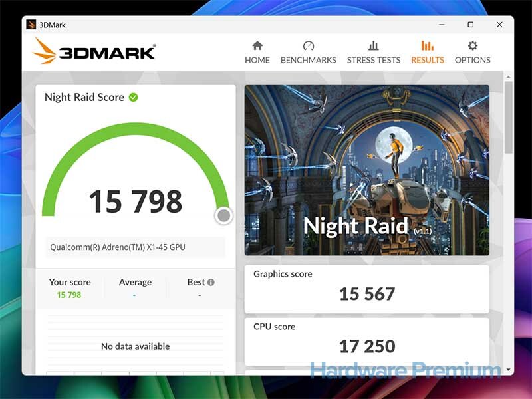
Task: Maximize the 3DMark window
Action: 471,25
